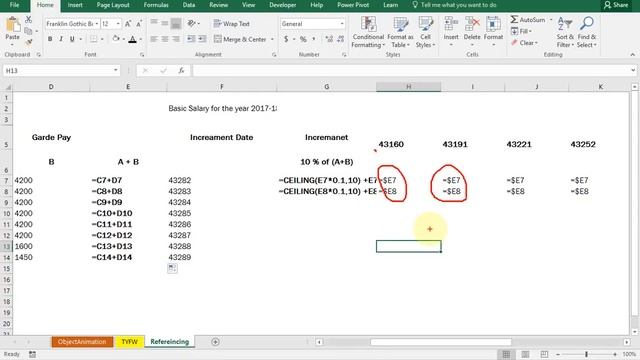Apply the red Font Color

pos(132,39)
